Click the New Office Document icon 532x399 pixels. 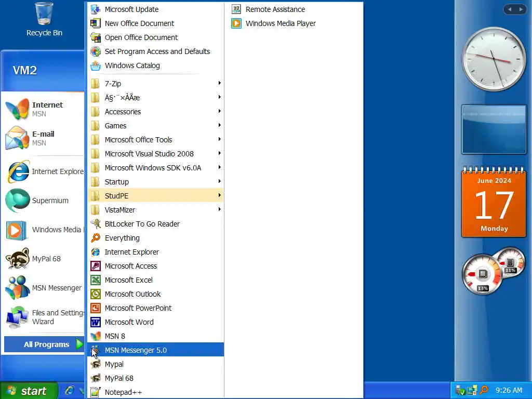tap(96, 23)
